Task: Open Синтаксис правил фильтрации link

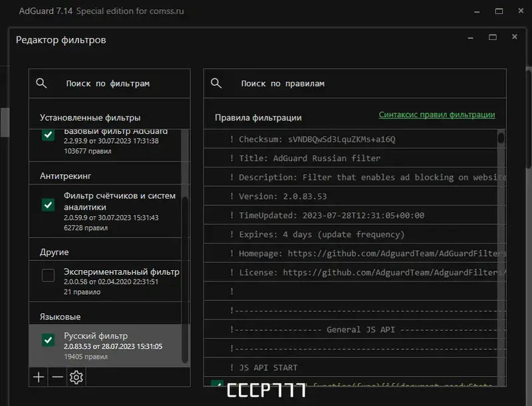Action: [437, 114]
